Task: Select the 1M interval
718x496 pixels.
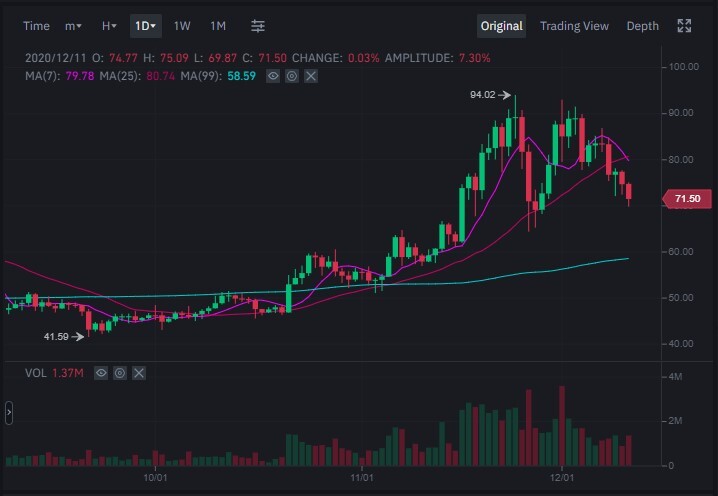Action: coord(218,26)
